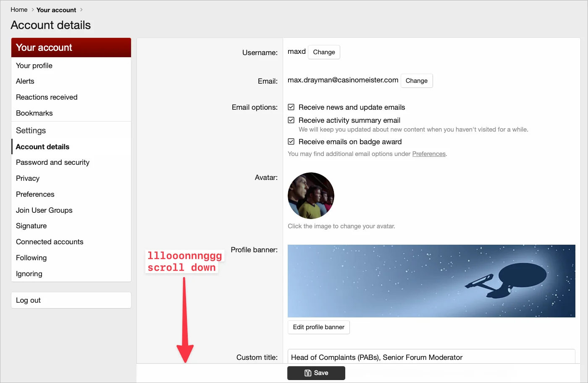Click the profile banner starship image
Screen dimensions: 588x383
(431, 281)
